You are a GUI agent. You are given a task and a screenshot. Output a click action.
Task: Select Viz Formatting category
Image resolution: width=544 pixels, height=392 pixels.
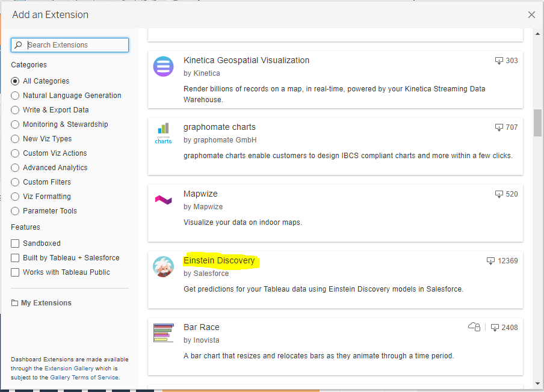tap(15, 197)
